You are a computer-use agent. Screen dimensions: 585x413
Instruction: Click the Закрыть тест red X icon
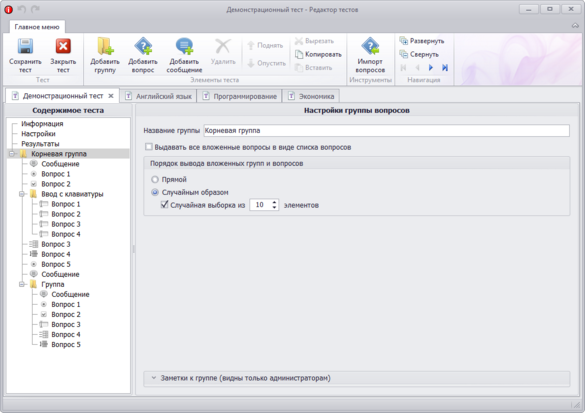[63, 47]
